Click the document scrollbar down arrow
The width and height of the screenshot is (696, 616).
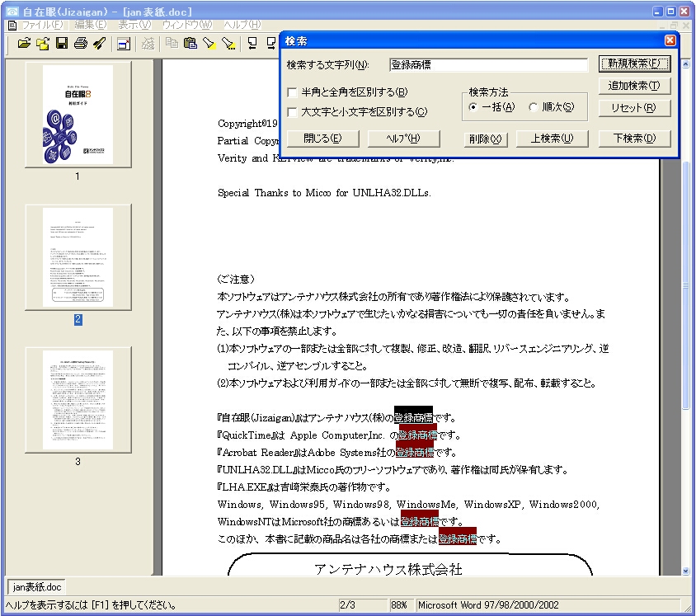pos(686,571)
